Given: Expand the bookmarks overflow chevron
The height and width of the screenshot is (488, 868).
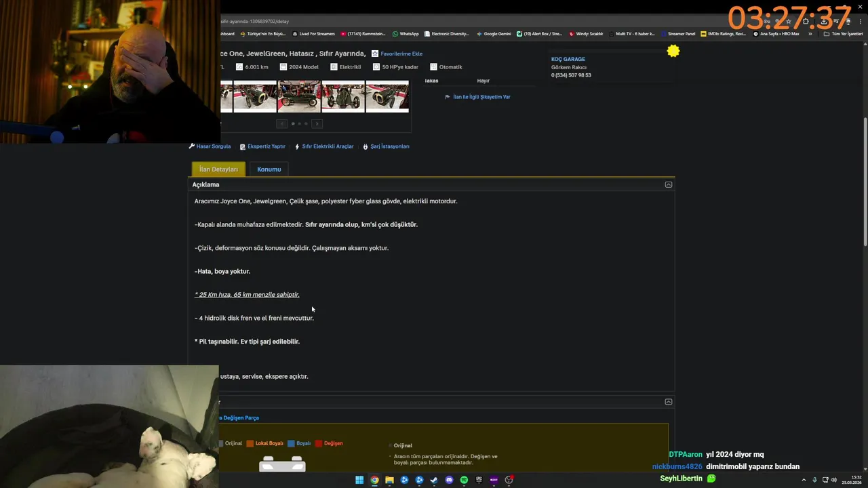Looking at the screenshot, I should (810, 34).
